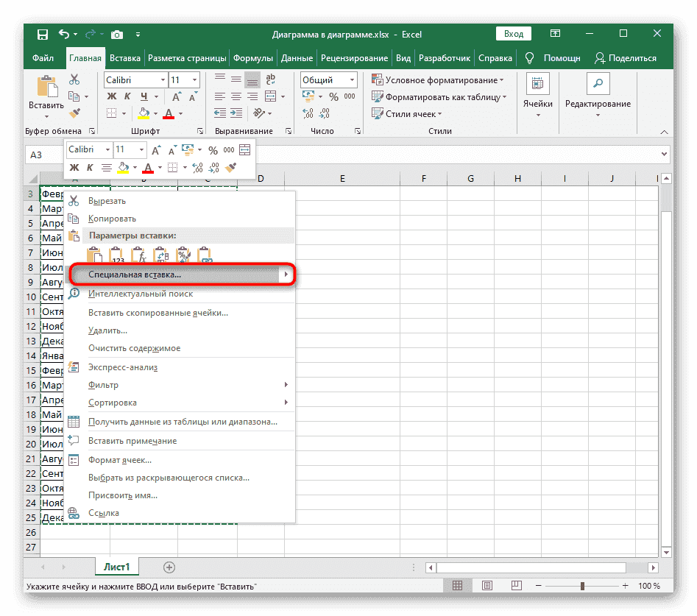Add a new sheet with the plus button
Image resolution: width=697 pixels, height=616 pixels.
[169, 567]
